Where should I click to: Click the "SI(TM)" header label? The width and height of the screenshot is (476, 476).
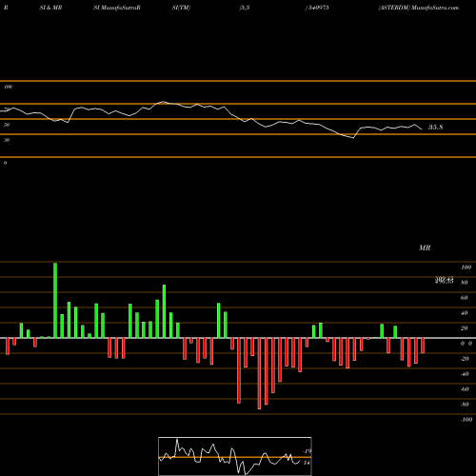click(x=181, y=8)
